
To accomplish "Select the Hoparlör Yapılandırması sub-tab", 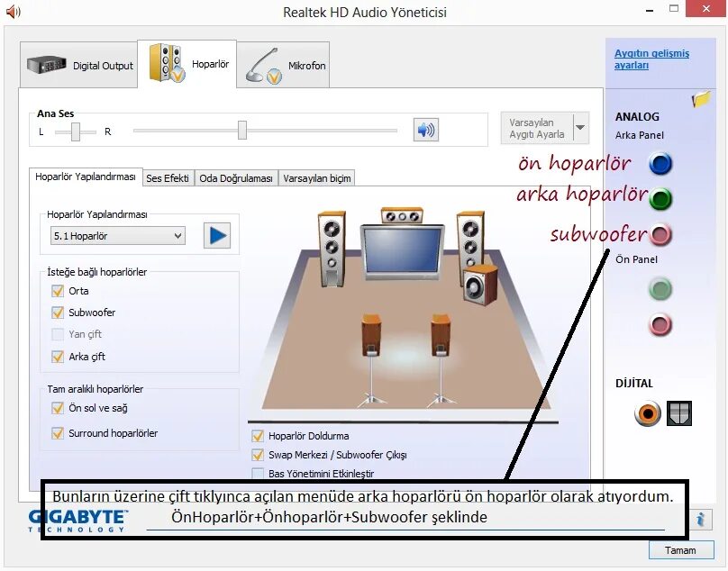I will coord(86,177).
